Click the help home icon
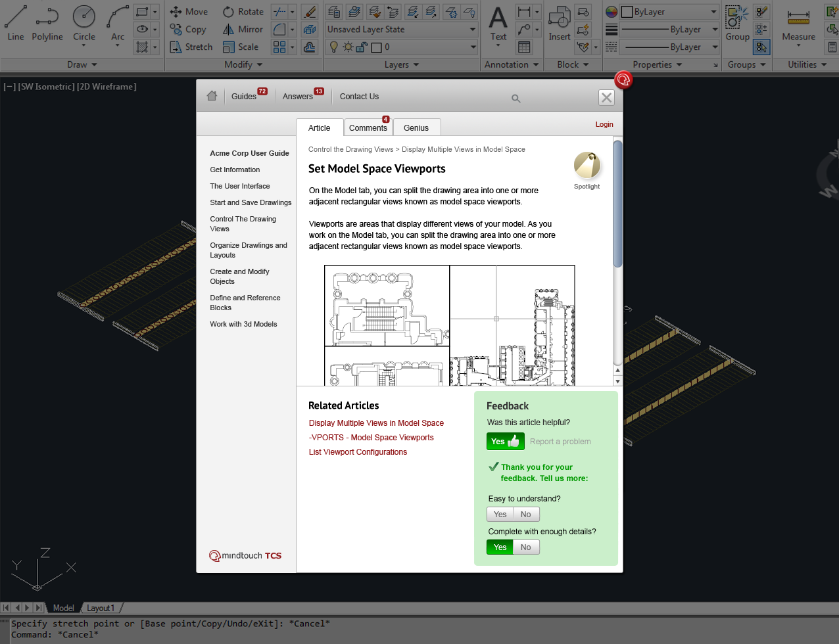The image size is (839, 644). (212, 95)
